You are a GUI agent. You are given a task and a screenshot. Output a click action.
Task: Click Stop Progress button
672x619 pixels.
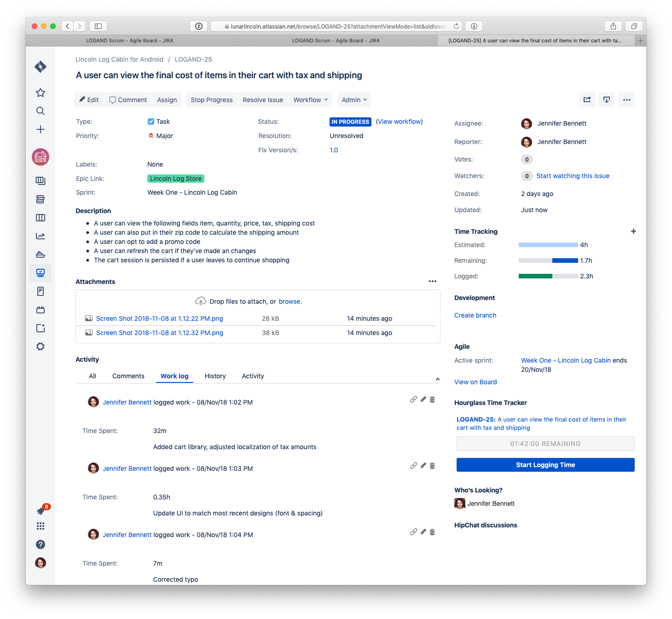212,100
